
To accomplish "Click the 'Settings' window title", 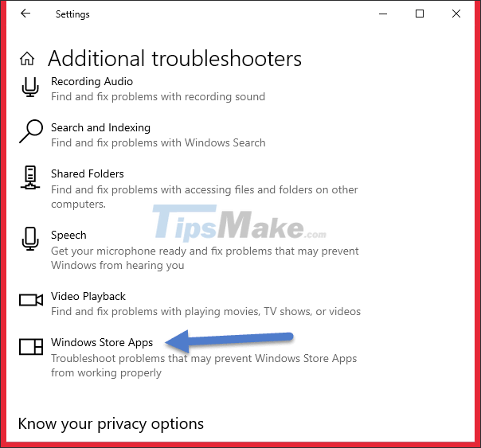I will coord(72,14).
